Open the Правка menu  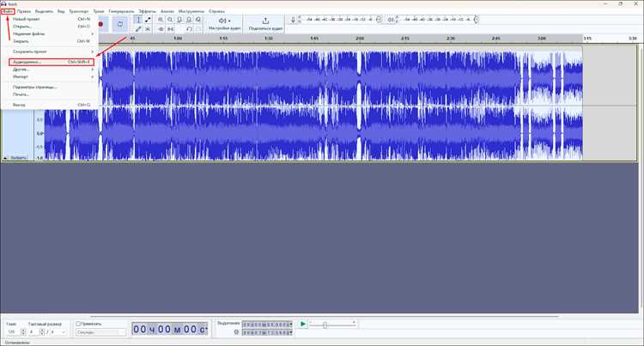point(24,11)
